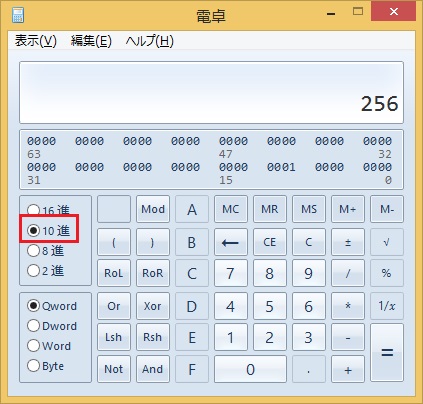Click the MS memory store button
Viewport: 423px width, 404px height.
pos(309,209)
